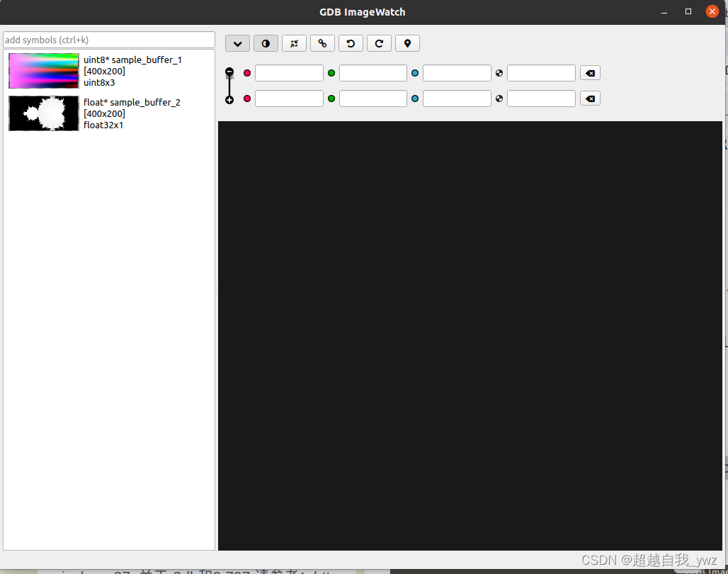Click '[400x200]' under sample_buffer_2
The height and width of the screenshot is (574, 728).
(105, 114)
